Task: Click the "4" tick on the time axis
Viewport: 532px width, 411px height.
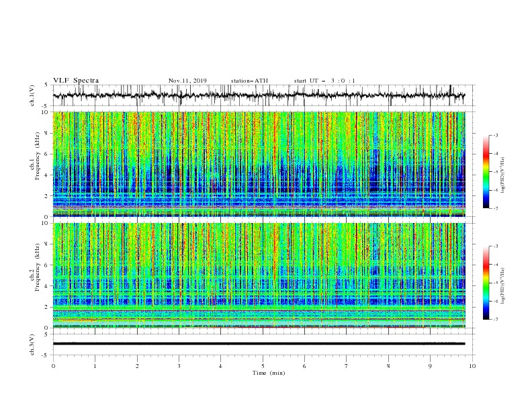Action: (x=220, y=366)
